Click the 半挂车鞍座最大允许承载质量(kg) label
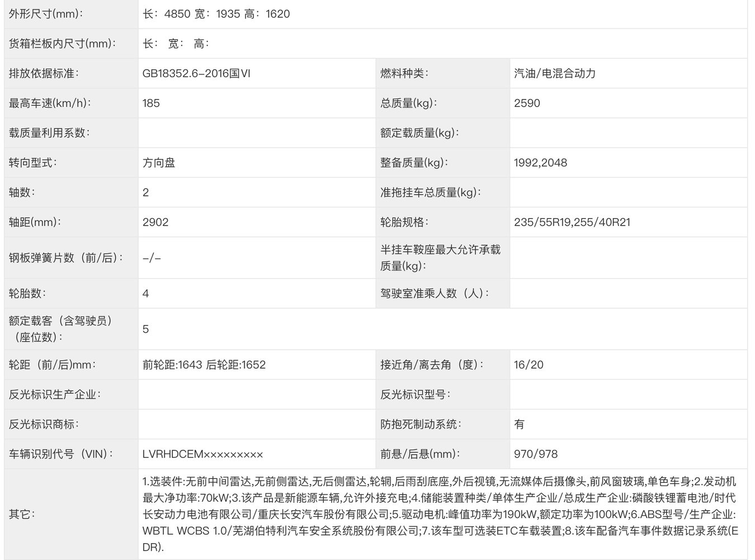The image size is (755, 560). tap(440, 258)
